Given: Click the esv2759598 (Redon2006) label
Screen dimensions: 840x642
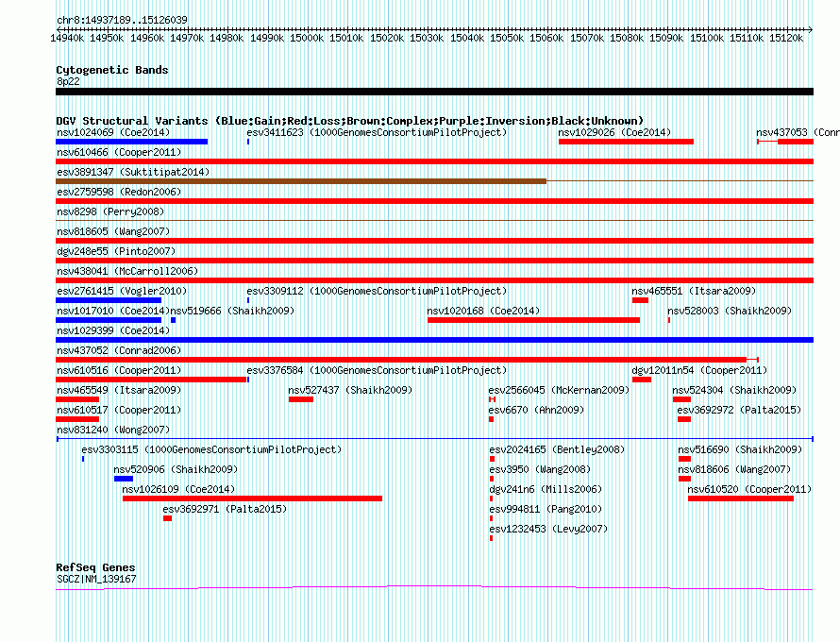Looking at the screenshot, I should point(119,192).
